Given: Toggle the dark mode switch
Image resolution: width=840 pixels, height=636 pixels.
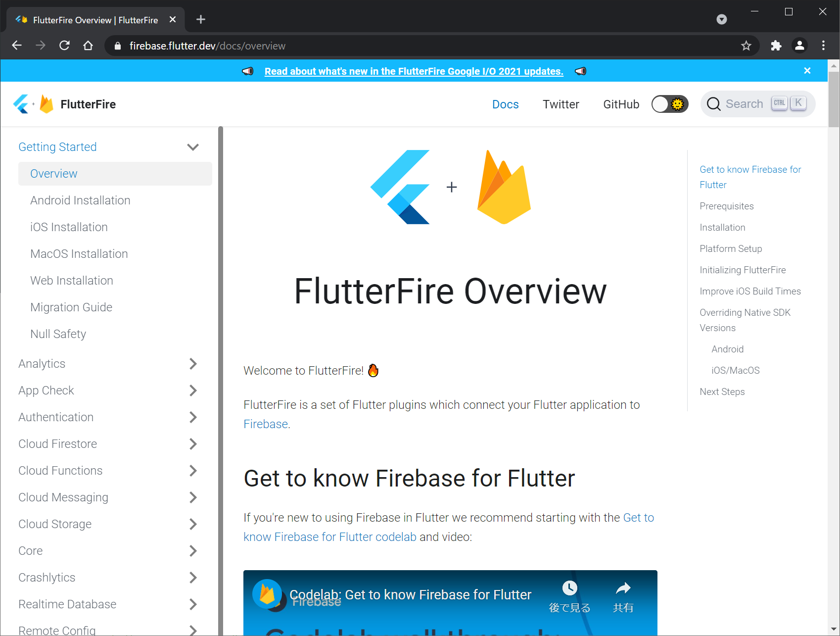Looking at the screenshot, I should click(x=669, y=104).
